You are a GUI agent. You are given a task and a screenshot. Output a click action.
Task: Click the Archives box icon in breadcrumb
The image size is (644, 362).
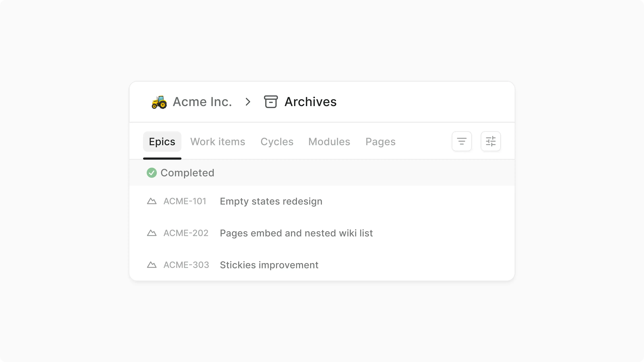(x=271, y=102)
